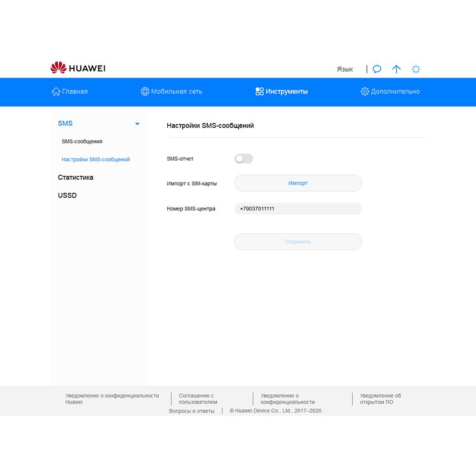
Task: Click the grid icon next to Инструменты
Action: point(259,92)
